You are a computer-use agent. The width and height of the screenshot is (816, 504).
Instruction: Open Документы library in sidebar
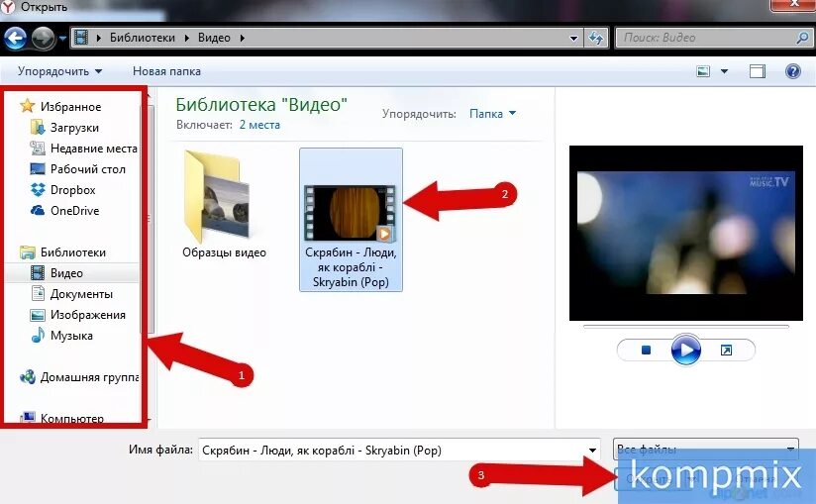[81, 294]
